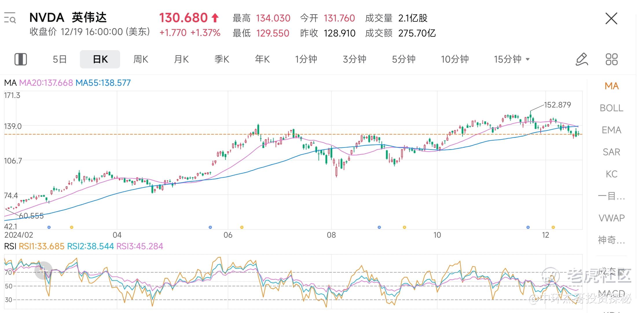Choose the 一目… Ichimoku indicator
644x313 pixels.
point(612,196)
